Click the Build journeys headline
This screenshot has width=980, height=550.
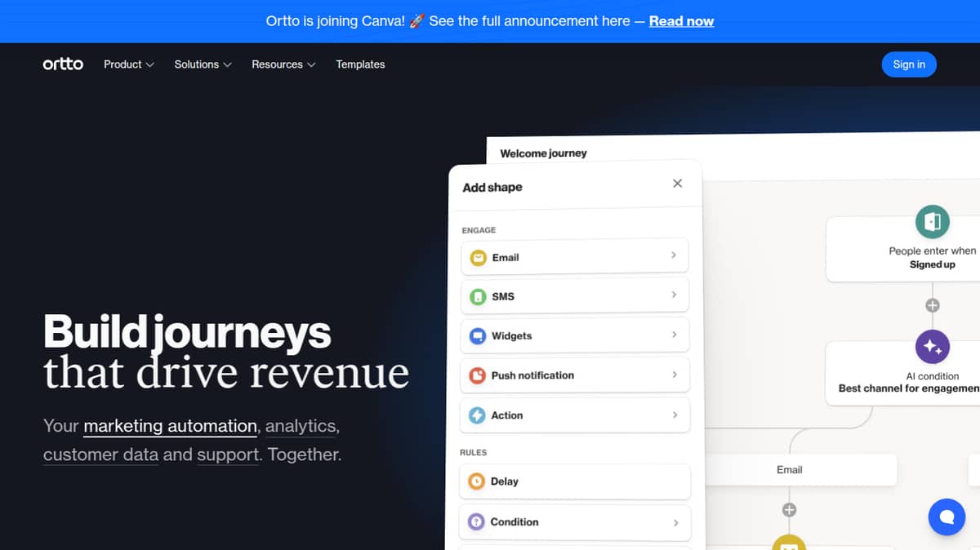tap(187, 332)
